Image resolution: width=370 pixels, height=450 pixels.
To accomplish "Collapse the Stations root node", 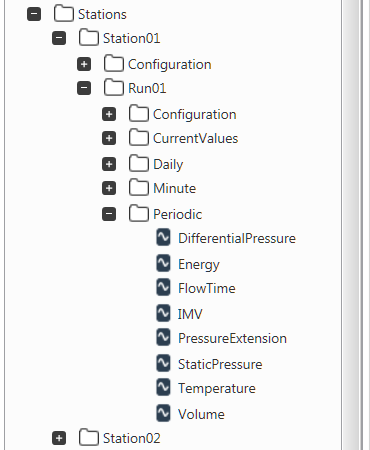I will 34,14.
